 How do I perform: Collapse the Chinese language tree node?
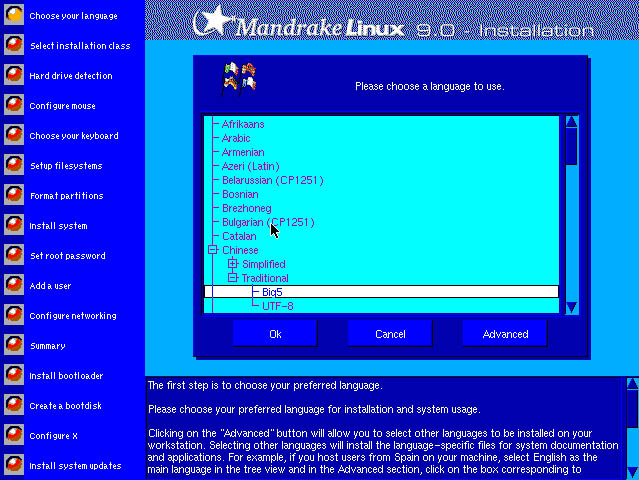(x=212, y=250)
